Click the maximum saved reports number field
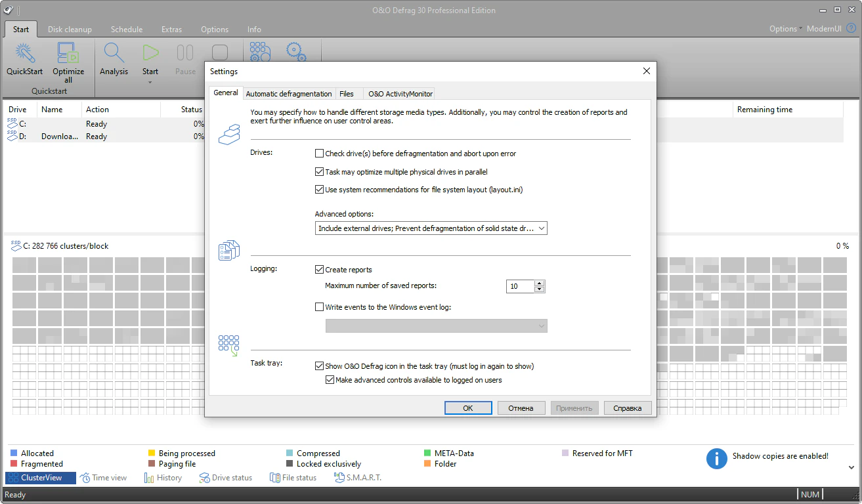This screenshot has height=504, width=862. pyautogui.click(x=521, y=287)
